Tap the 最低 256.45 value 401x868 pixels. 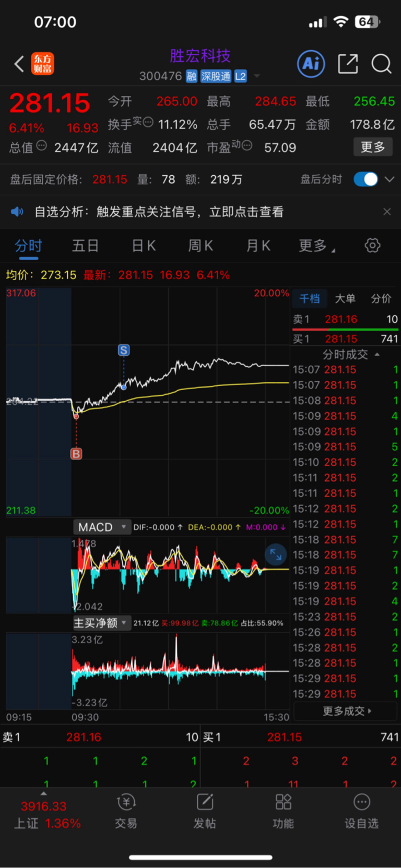374,101
